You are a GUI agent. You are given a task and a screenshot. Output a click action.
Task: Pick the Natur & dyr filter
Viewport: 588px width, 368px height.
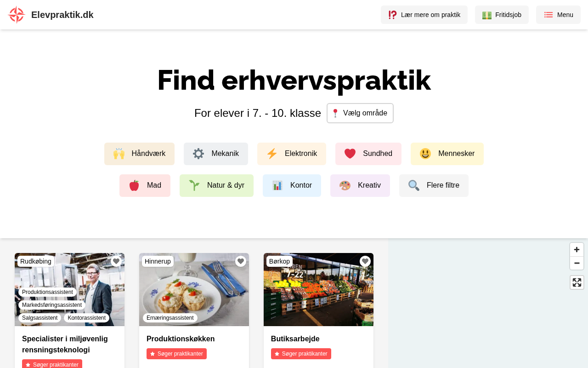216,185
